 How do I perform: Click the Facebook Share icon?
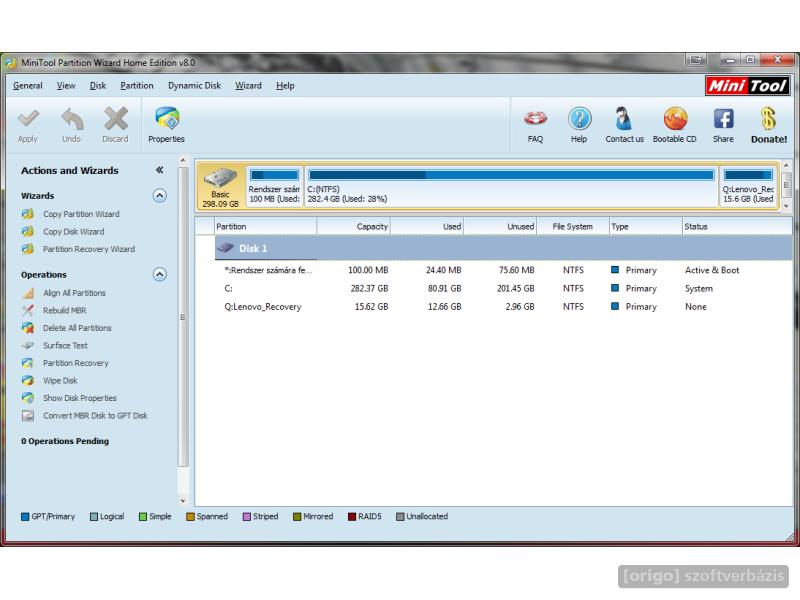(x=723, y=118)
